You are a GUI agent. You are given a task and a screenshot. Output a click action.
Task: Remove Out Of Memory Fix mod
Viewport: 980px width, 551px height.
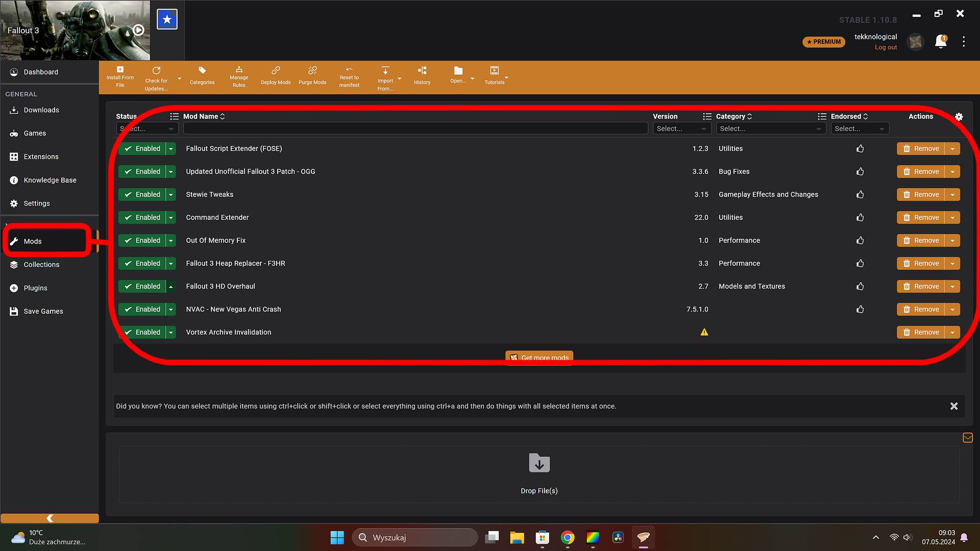(921, 240)
